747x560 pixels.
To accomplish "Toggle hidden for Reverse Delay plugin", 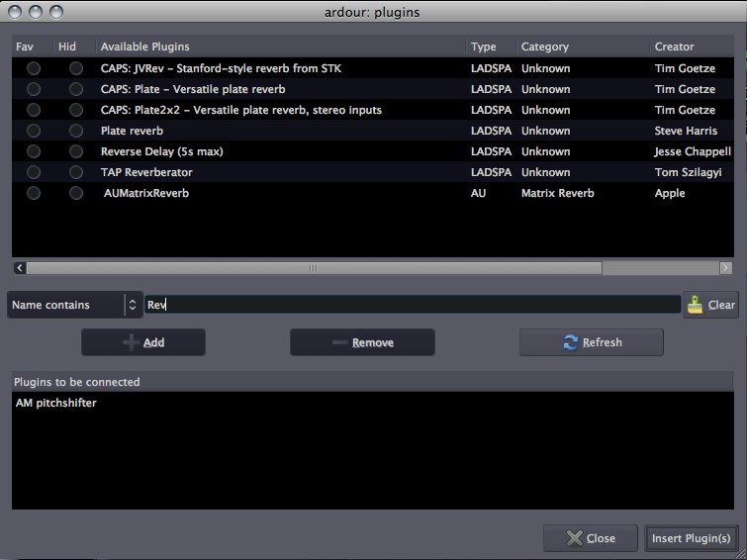I will click(x=76, y=151).
